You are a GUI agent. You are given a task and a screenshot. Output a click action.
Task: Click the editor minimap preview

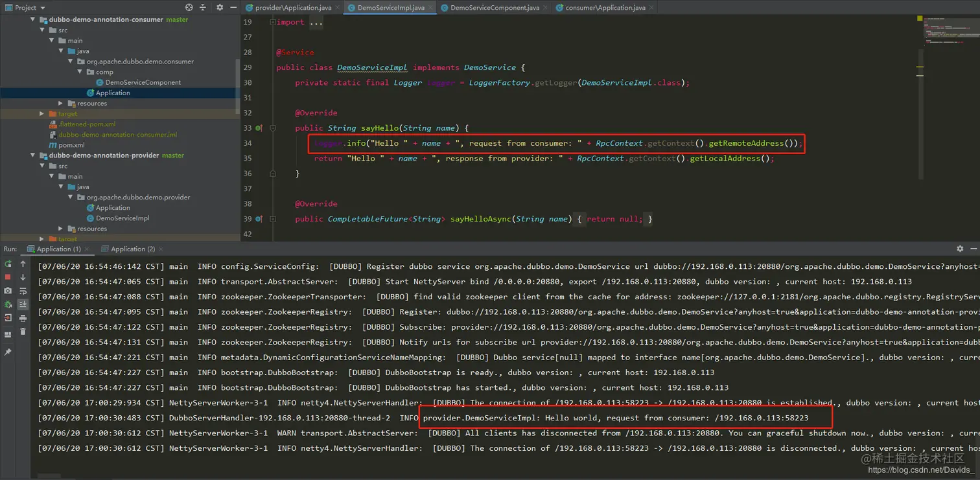[951, 31]
